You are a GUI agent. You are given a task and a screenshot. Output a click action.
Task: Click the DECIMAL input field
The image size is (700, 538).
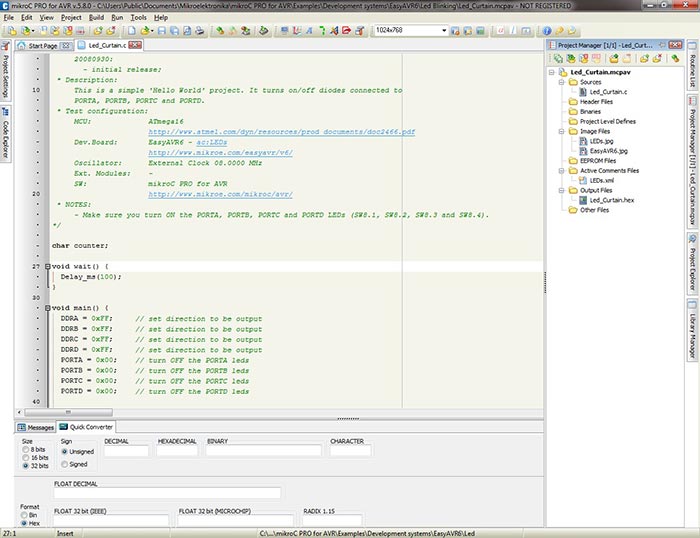pyautogui.click(x=126, y=451)
